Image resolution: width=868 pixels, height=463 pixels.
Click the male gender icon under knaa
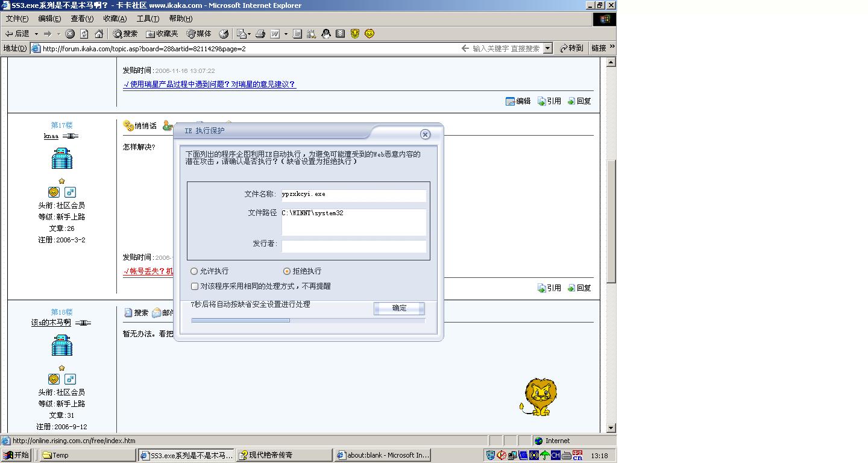(x=71, y=192)
